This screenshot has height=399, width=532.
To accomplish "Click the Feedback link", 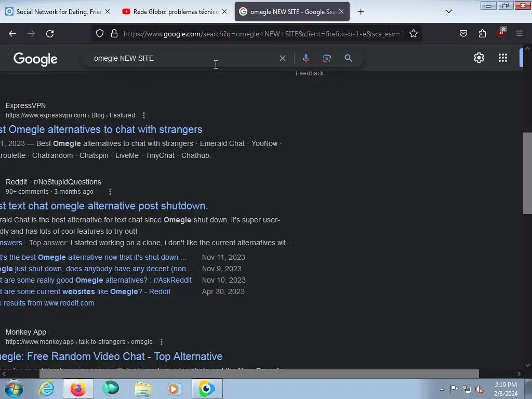I will 310,73.
